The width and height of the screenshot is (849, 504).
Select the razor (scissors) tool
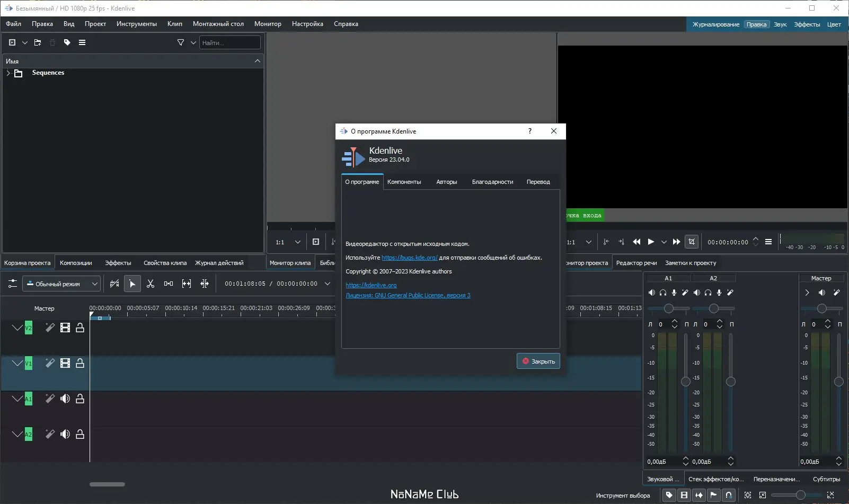pos(151,284)
